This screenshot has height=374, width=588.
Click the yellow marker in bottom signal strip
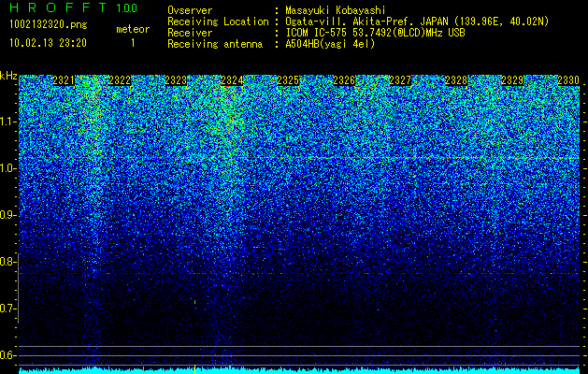[x=194, y=368]
